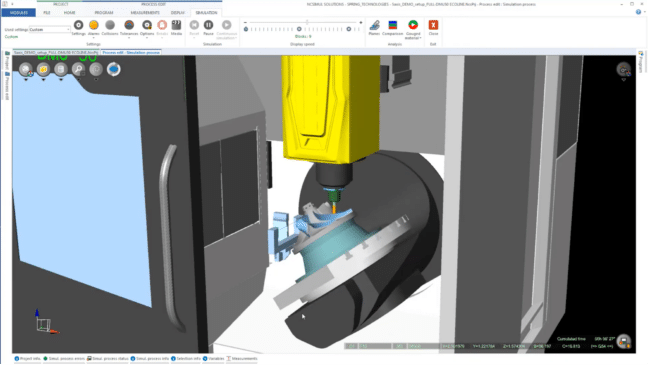Click the middle marker on blocks slider

pyautogui.click(x=299, y=29)
